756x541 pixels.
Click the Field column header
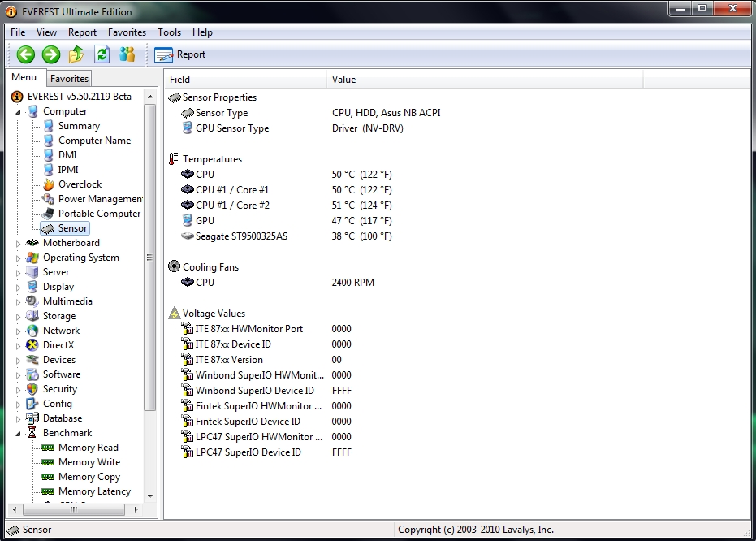(245, 80)
